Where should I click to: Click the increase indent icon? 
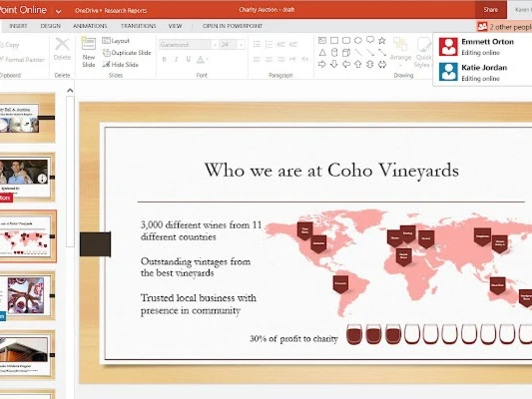(293, 45)
